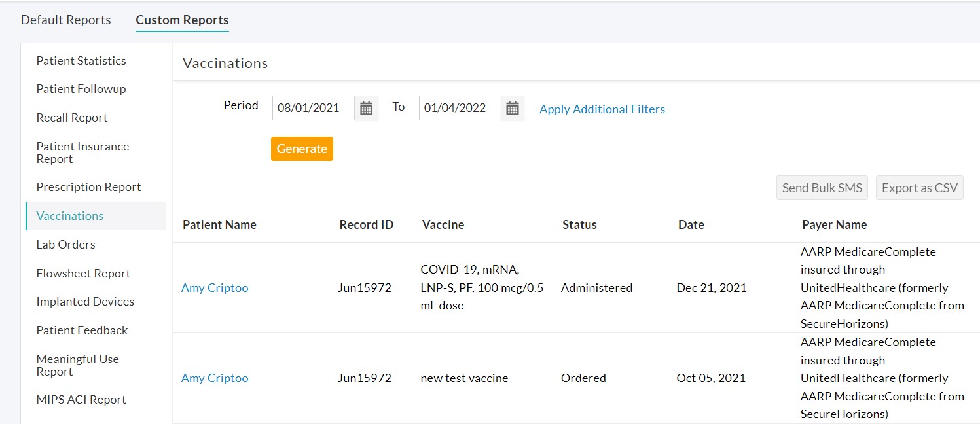The height and width of the screenshot is (424, 980).
Task: Open the Recall Report sidebar item
Action: point(72,118)
